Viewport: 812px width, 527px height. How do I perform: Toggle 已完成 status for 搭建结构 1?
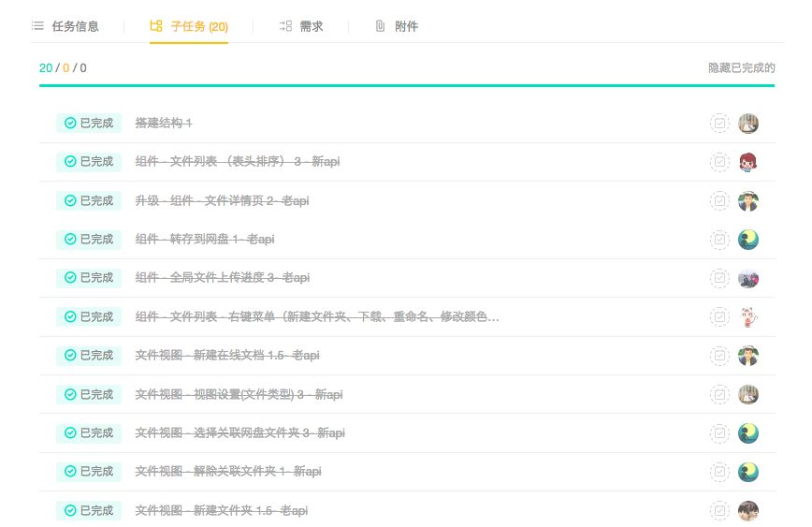click(x=89, y=123)
